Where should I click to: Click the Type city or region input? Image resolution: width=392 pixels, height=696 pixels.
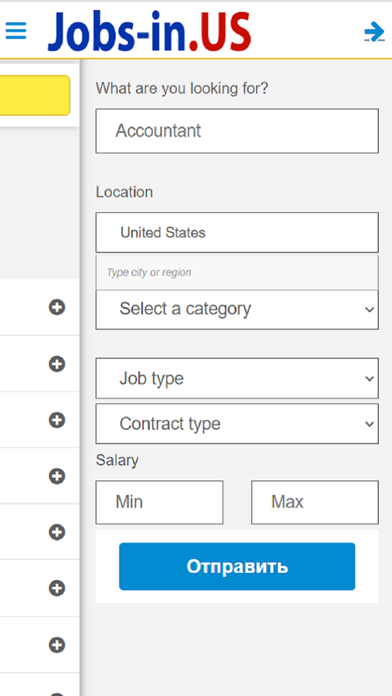coord(237,272)
